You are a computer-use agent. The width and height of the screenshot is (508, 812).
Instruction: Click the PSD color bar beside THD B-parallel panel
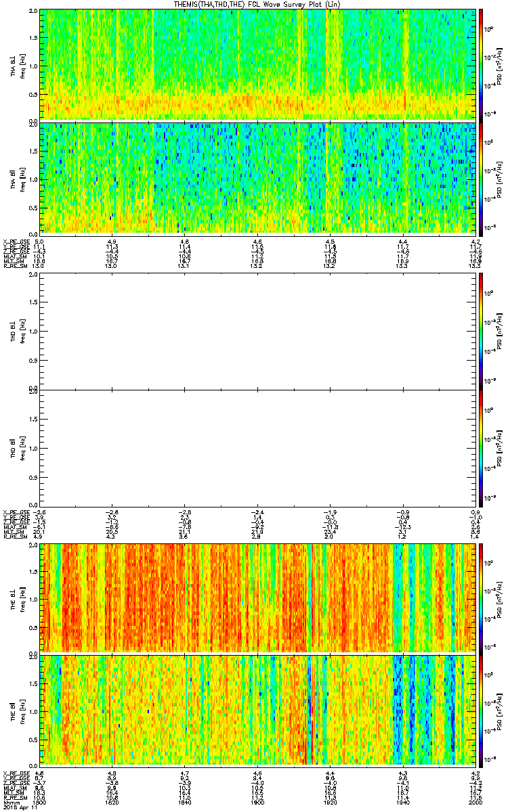point(482,447)
